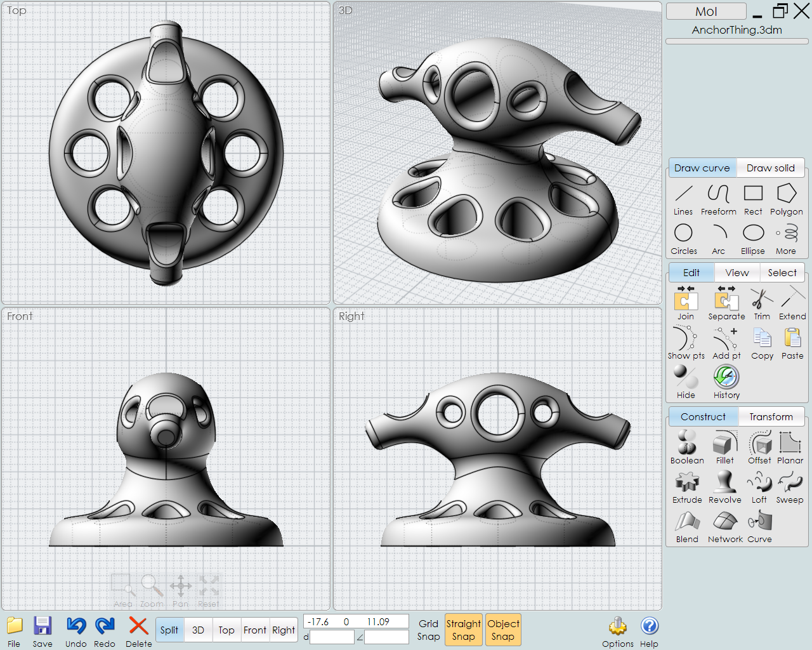Open the Network surface tool
The width and height of the screenshot is (812, 650).
coord(724,527)
